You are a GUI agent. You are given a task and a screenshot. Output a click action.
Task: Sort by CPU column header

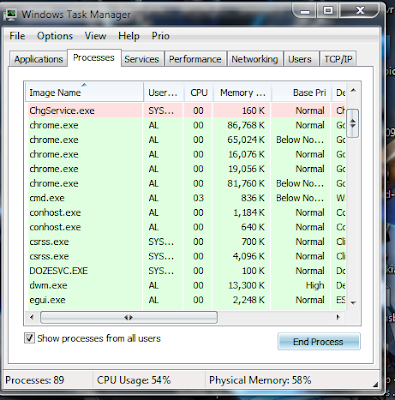pos(199,92)
